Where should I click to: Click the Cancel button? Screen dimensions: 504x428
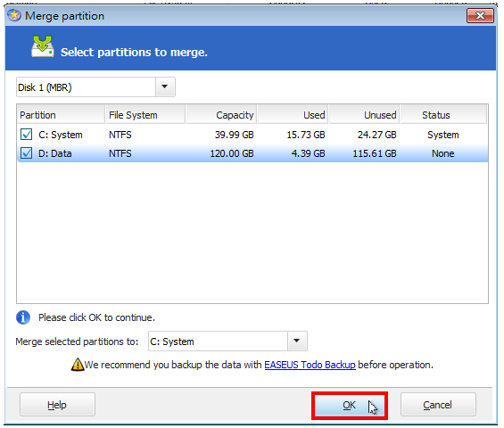pos(438,405)
